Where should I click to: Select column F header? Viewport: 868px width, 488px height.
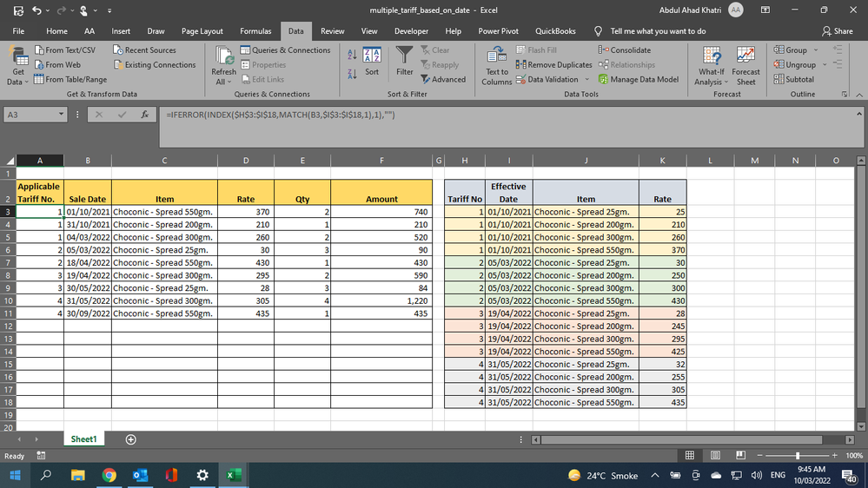pos(381,161)
